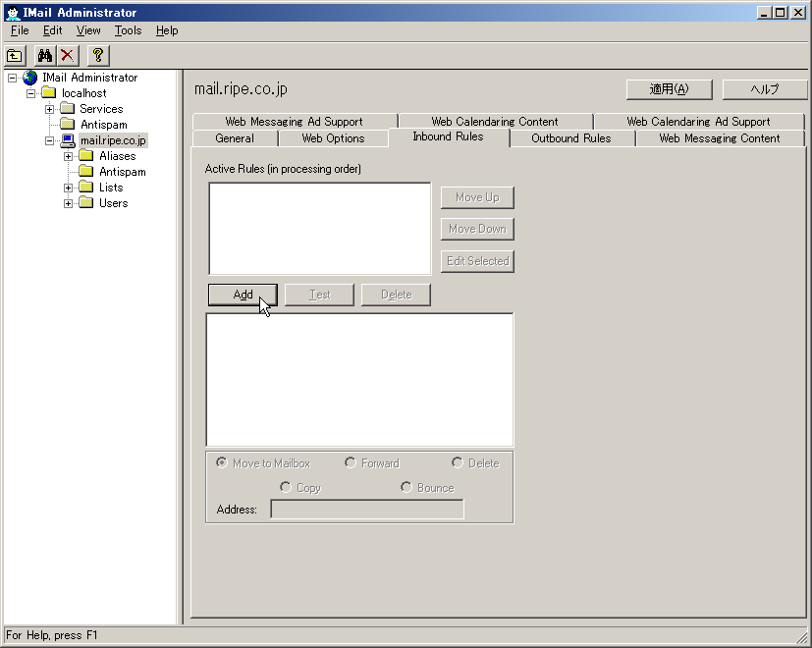Image resolution: width=812 pixels, height=648 pixels.
Task: Select the Inbound Rules tab
Action: click(448, 136)
